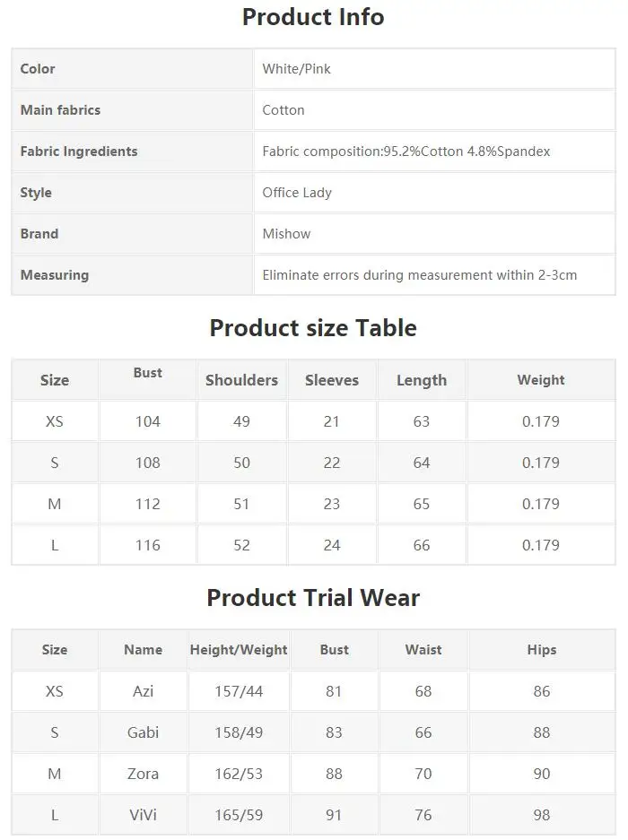This screenshot has height=840, width=628.
Task: Select the "Gabi" name cell
Action: point(144,732)
